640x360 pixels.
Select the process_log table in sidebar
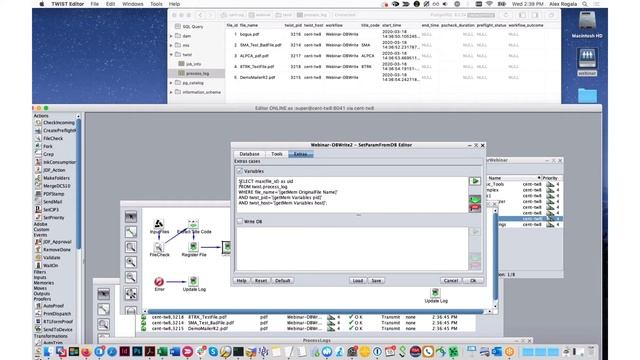point(198,73)
